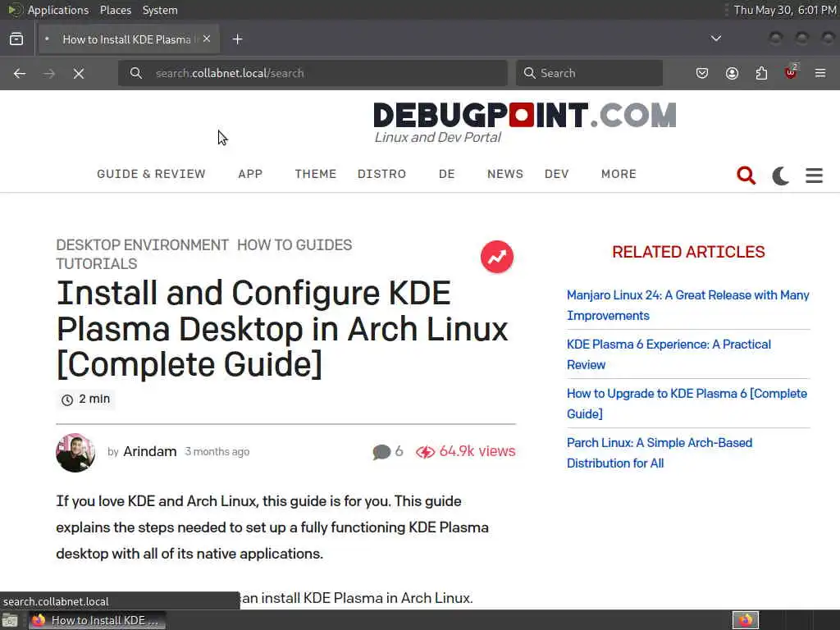Open the Places menu
The image size is (840, 630).
tap(115, 10)
